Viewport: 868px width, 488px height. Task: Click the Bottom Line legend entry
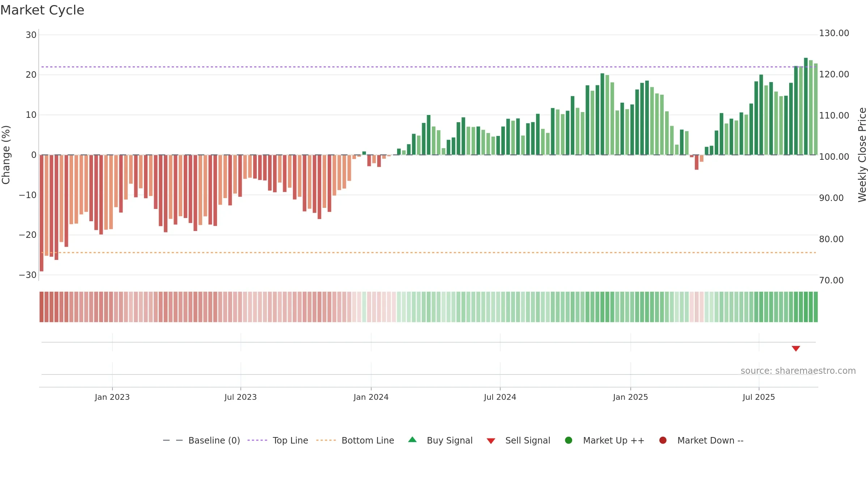355,440
